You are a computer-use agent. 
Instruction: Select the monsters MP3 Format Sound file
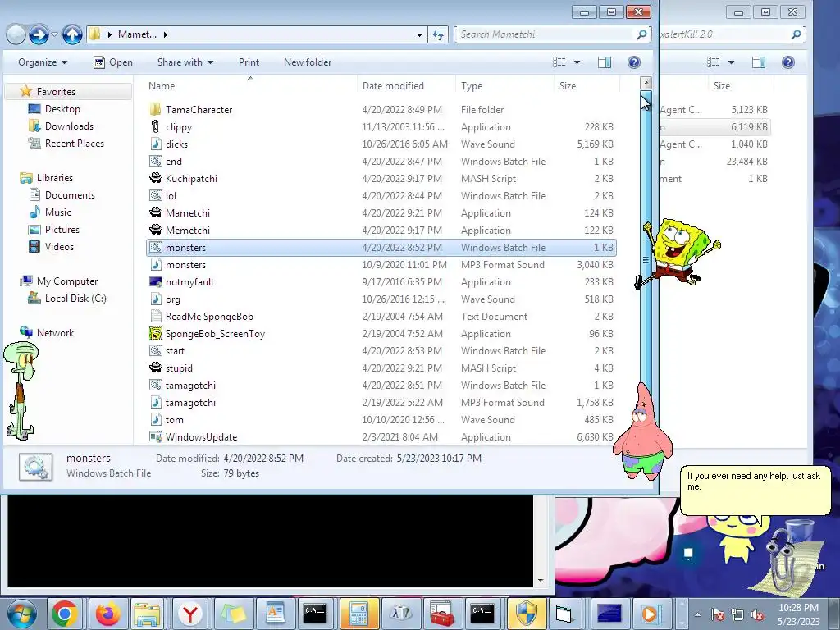(x=381, y=265)
